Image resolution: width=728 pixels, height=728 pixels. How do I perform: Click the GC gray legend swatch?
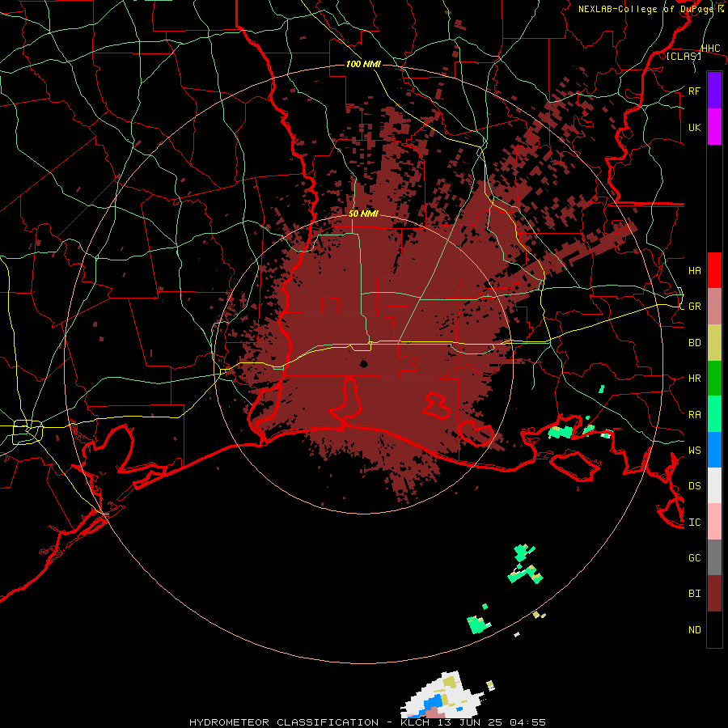click(714, 557)
